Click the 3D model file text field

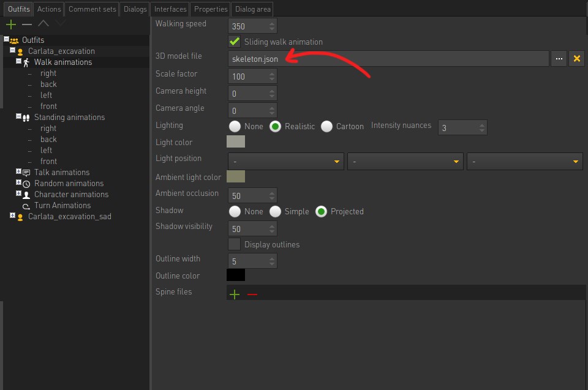pos(388,59)
